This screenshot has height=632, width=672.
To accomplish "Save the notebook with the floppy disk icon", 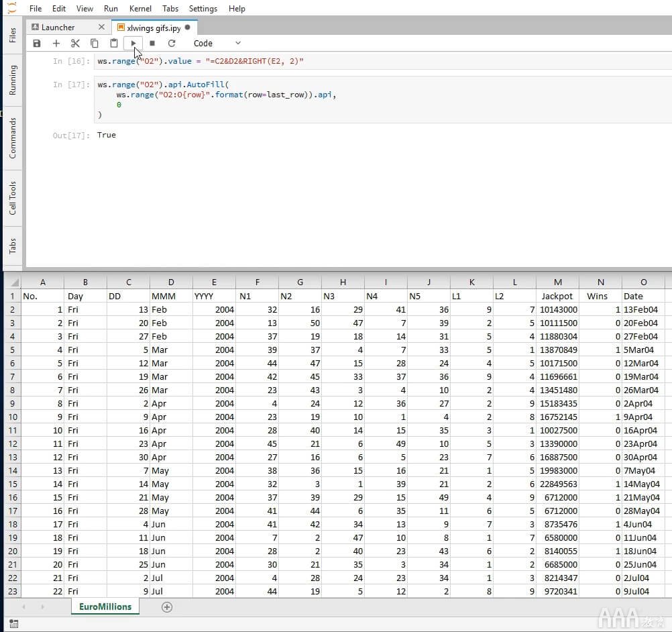I will [x=37, y=44].
